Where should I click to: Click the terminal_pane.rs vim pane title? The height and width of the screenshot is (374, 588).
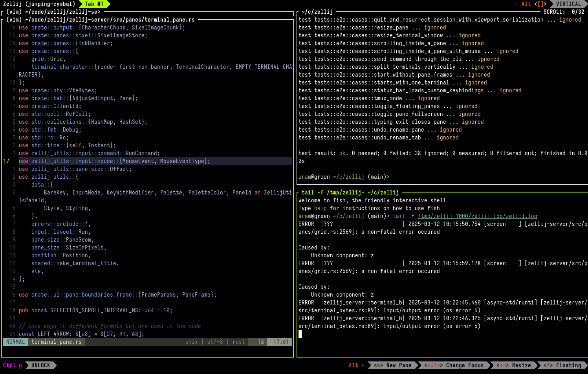(x=100, y=20)
